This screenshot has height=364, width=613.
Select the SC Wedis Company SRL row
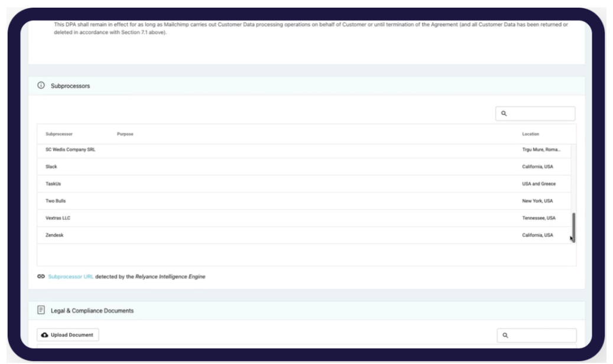304,149
